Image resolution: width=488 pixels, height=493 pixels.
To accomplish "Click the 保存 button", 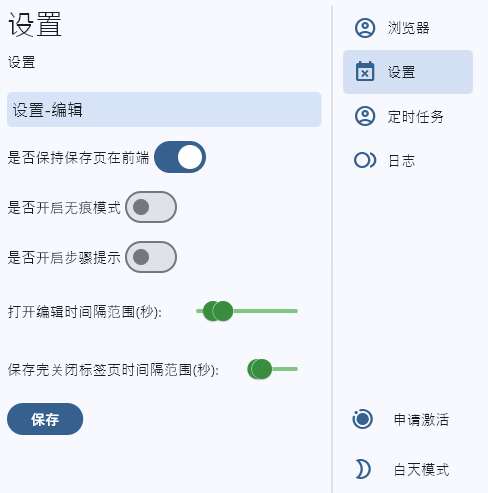I will tap(45, 419).
